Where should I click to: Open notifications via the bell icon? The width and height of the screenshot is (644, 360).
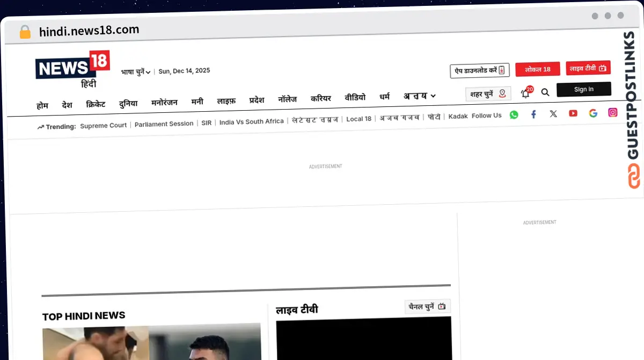click(525, 93)
